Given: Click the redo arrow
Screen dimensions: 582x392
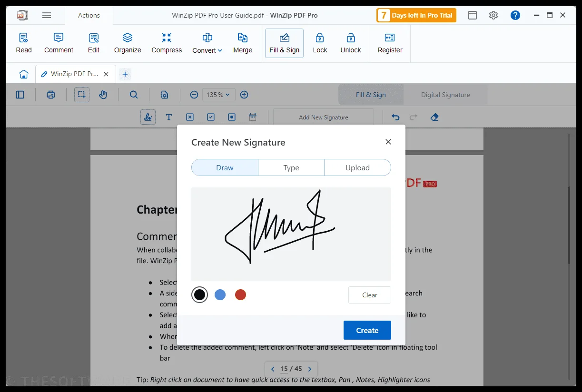Looking at the screenshot, I should click(414, 117).
